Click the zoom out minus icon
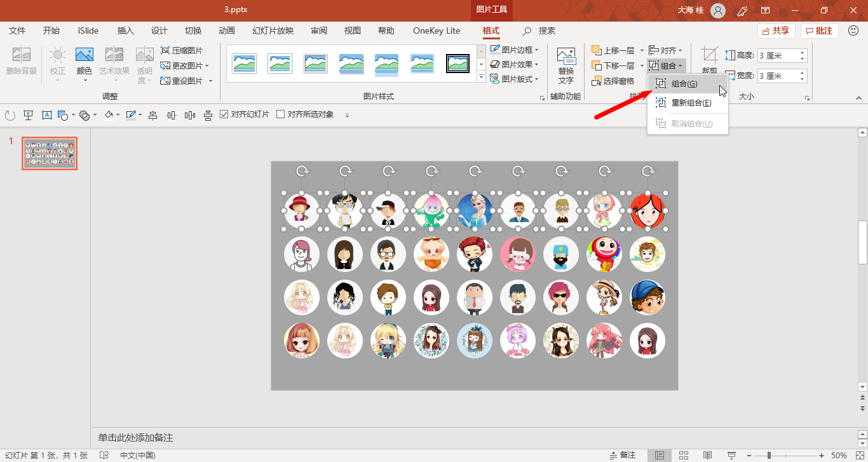 tap(749, 455)
